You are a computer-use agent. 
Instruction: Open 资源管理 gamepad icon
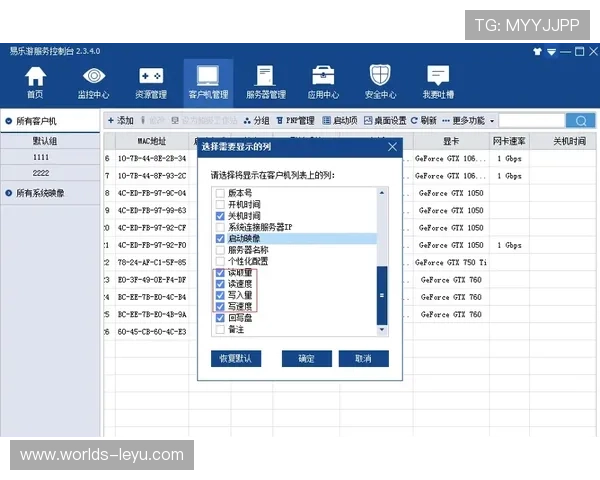[151, 82]
